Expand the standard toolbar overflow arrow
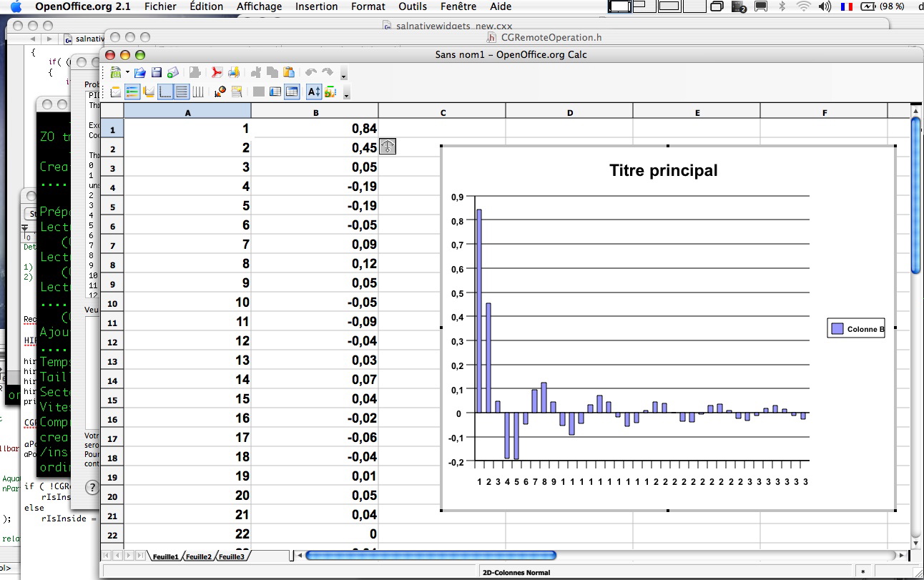924x580 pixels. tap(344, 74)
